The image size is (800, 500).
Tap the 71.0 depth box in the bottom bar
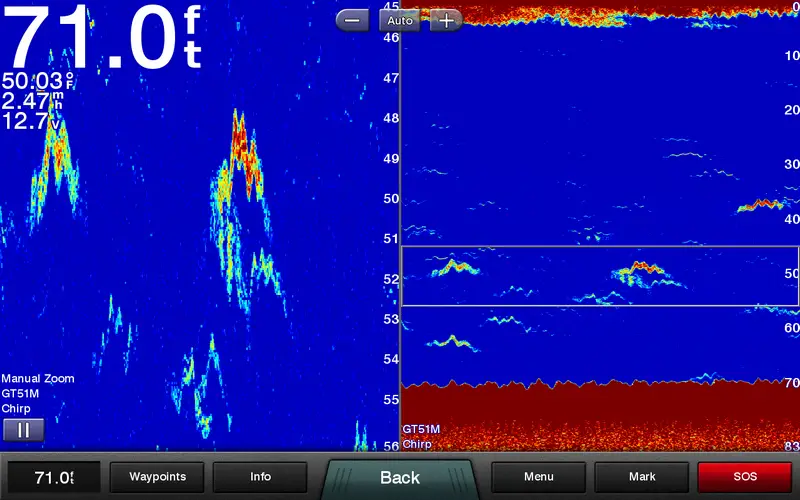54,477
